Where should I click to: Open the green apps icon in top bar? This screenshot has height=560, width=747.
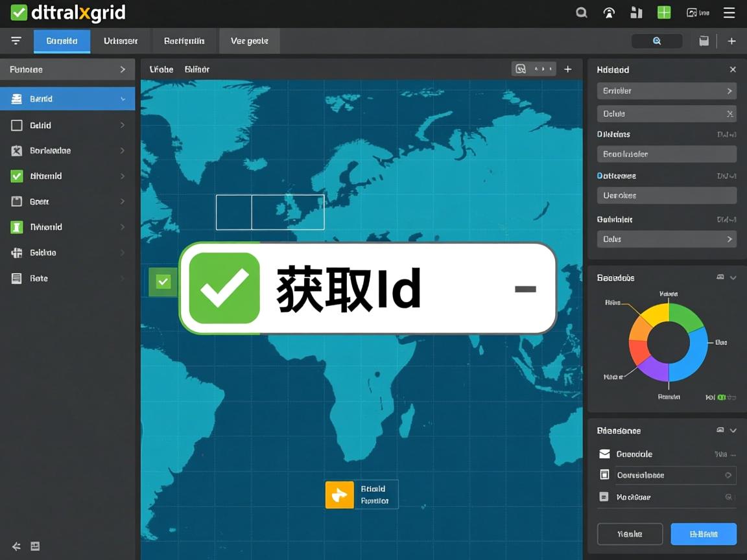pyautogui.click(x=663, y=12)
